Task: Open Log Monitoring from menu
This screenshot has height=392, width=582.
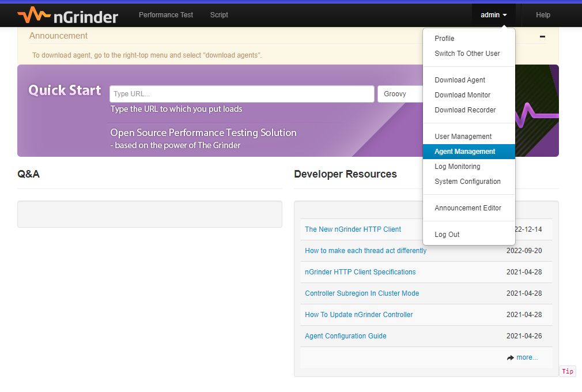Action: (469, 166)
